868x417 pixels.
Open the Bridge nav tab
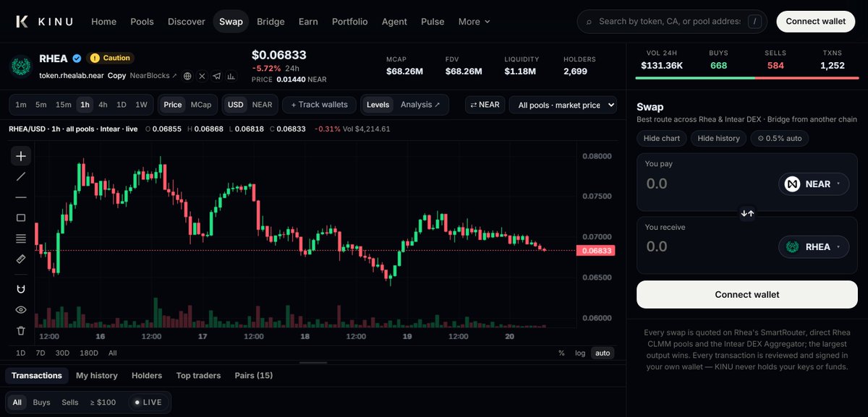tap(271, 22)
